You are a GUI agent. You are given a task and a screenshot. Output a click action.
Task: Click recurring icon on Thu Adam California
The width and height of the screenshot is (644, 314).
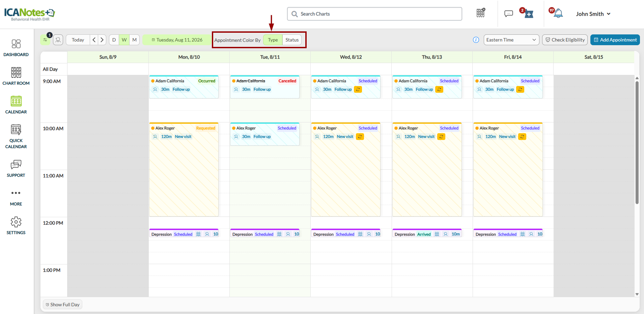click(x=439, y=89)
